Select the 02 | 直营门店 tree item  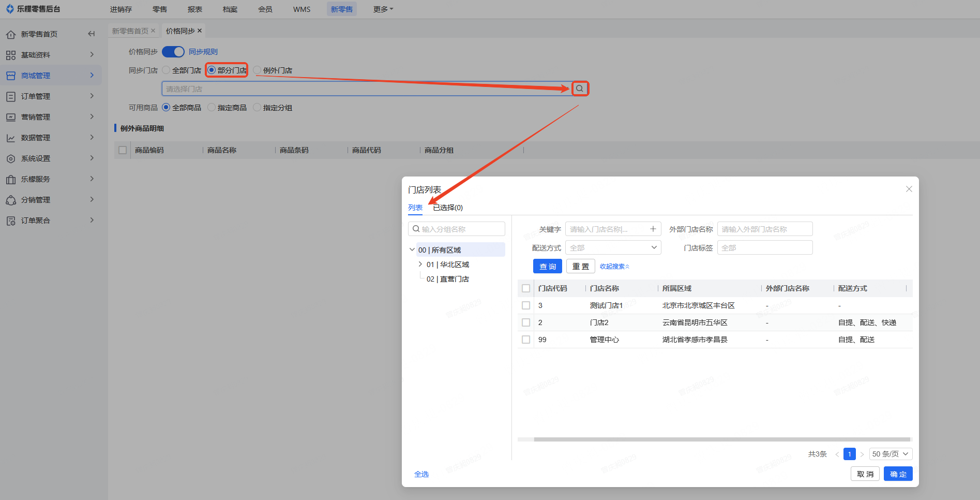point(448,278)
